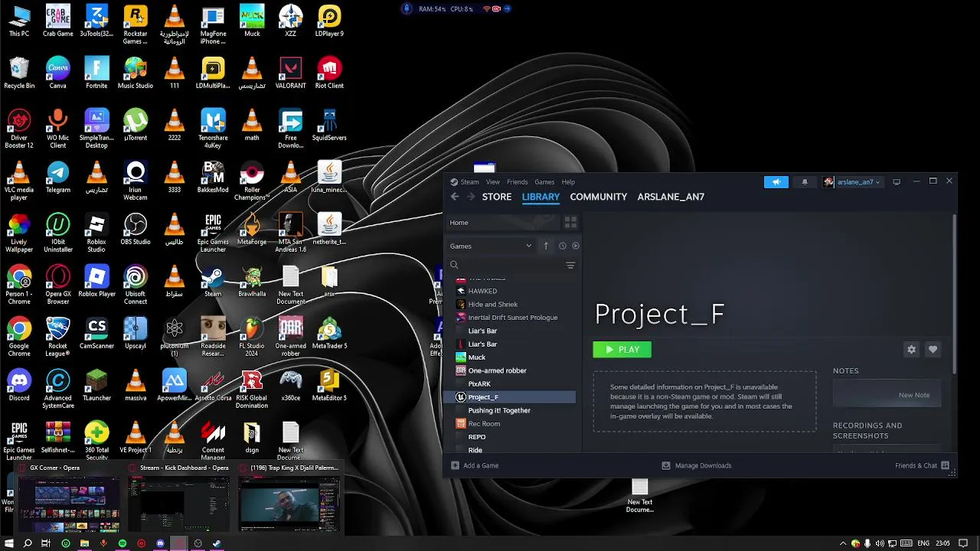The image size is (980, 551).
Task: Open the VALORANT desktop icon
Action: 290,73
